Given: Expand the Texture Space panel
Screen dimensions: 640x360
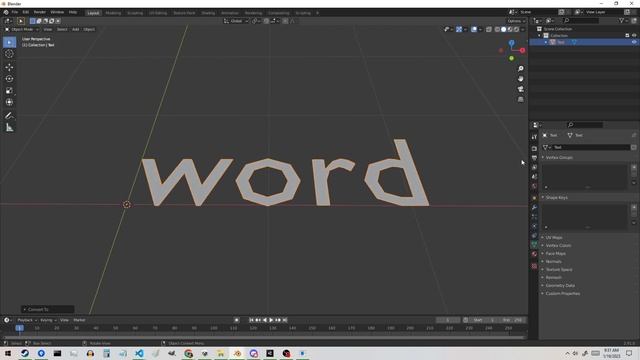Looking at the screenshot, I should [x=559, y=270].
